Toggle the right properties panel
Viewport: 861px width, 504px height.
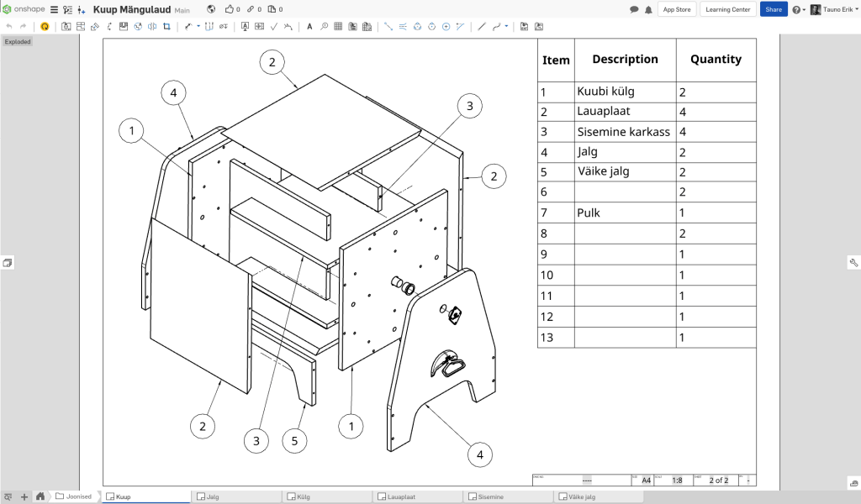coord(853,263)
